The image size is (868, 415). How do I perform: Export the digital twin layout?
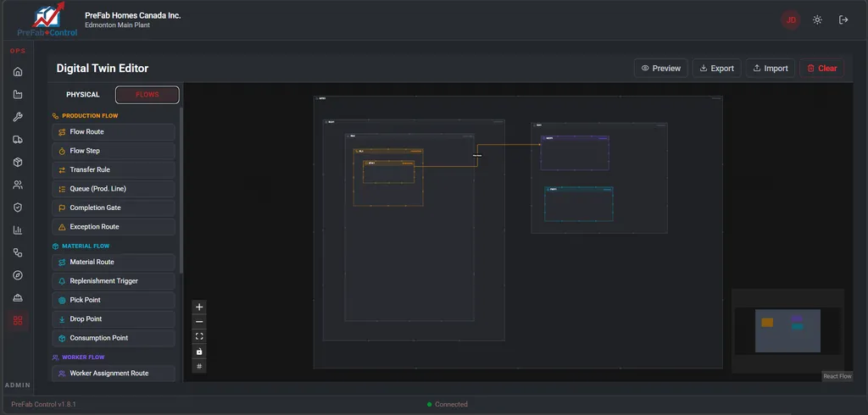pos(717,68)
